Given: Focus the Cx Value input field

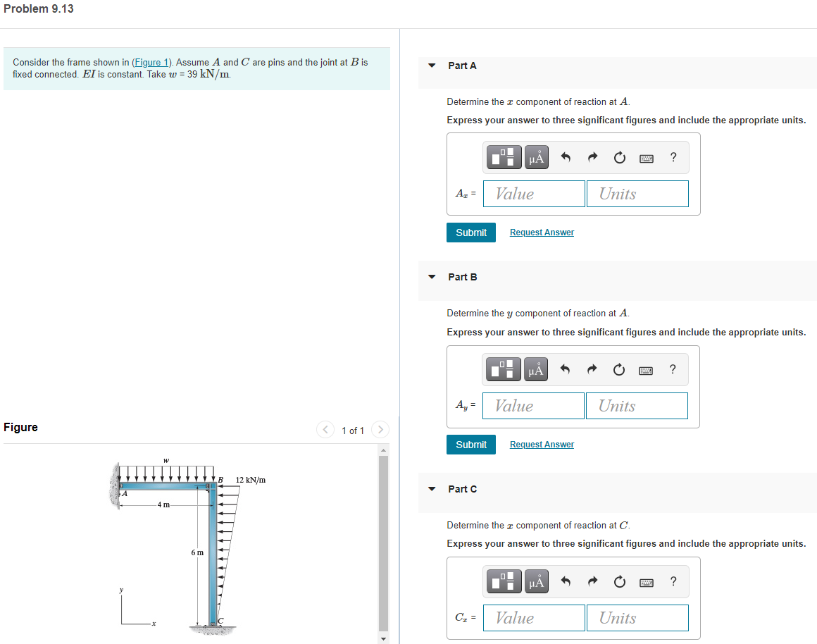Looking at the screenshot, I should coord(534,619).
